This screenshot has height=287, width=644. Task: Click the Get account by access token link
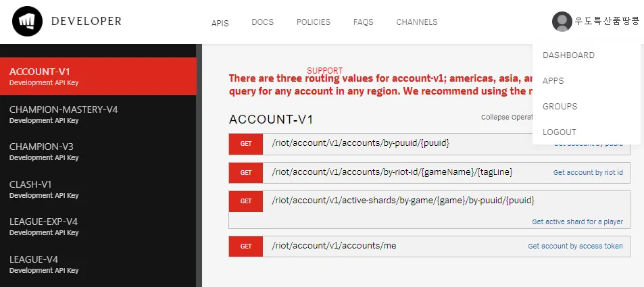[576, 246]
